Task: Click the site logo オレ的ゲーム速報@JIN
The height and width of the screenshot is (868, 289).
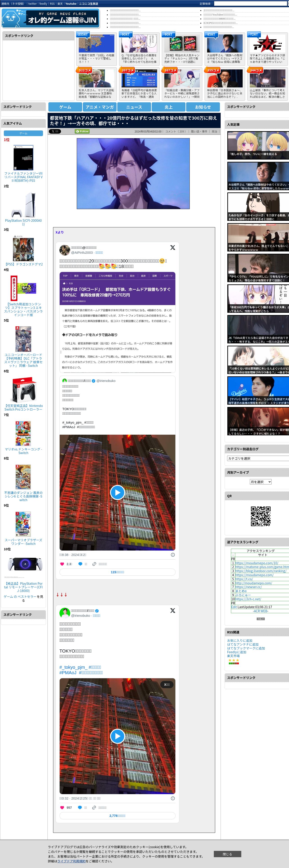Action: tap(50, 18)
